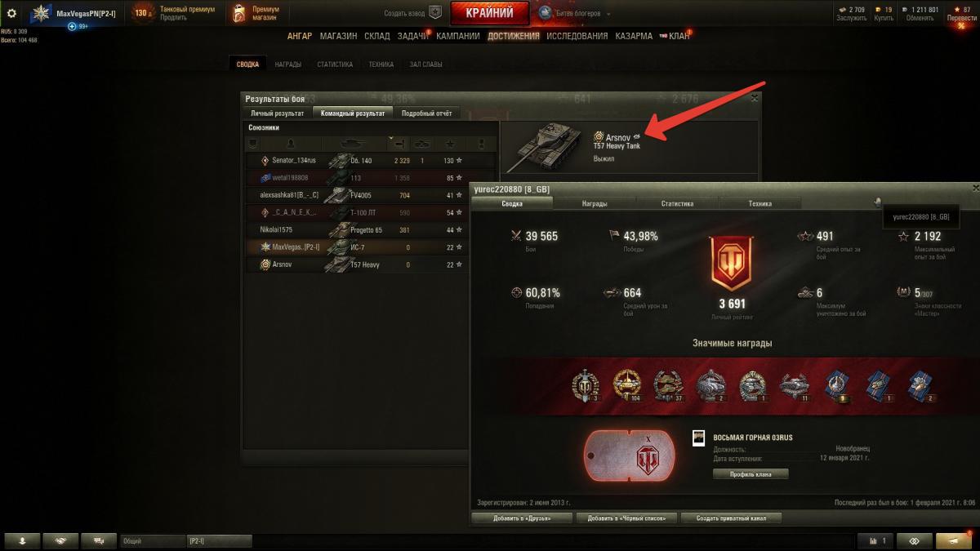This screenshot has width=980, height=551.
Task: Click the Добавить в «Друзья» button
Action: [x=522, y=518]
